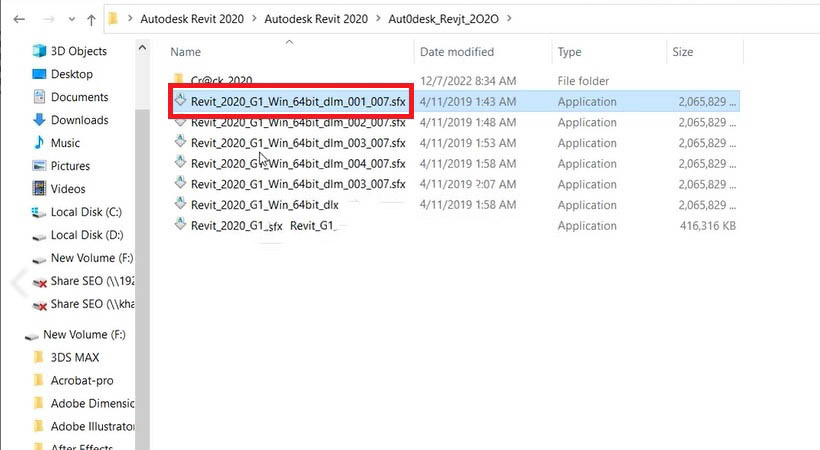The image size is (820, 450).
Task: Click icon of the 416,316 KB file
Action: [x=180, y=225]
